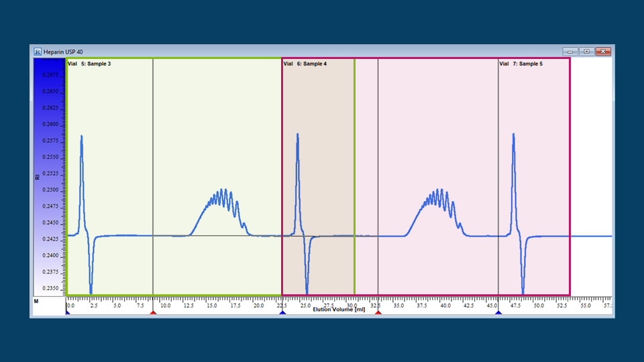This screenshot has height=362, width=644.
Task: Click the 'Elution Volume [ml]' axis label
Action: (x=339, y=310)
